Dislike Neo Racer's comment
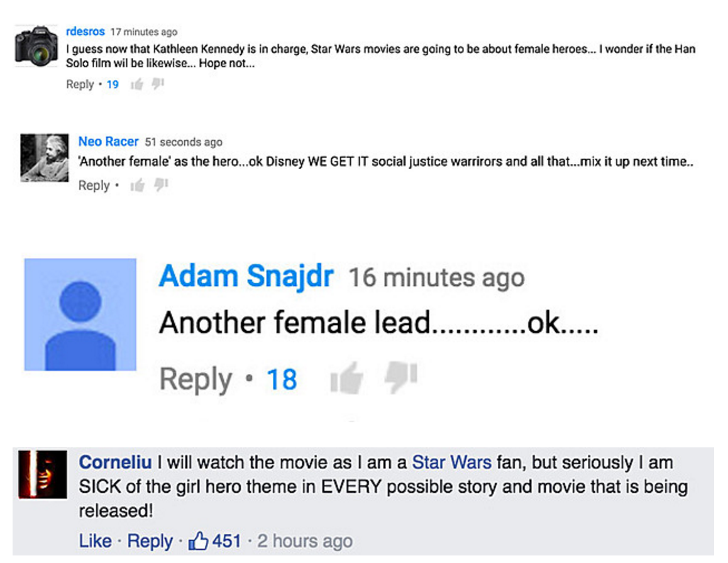 [160, 185]
